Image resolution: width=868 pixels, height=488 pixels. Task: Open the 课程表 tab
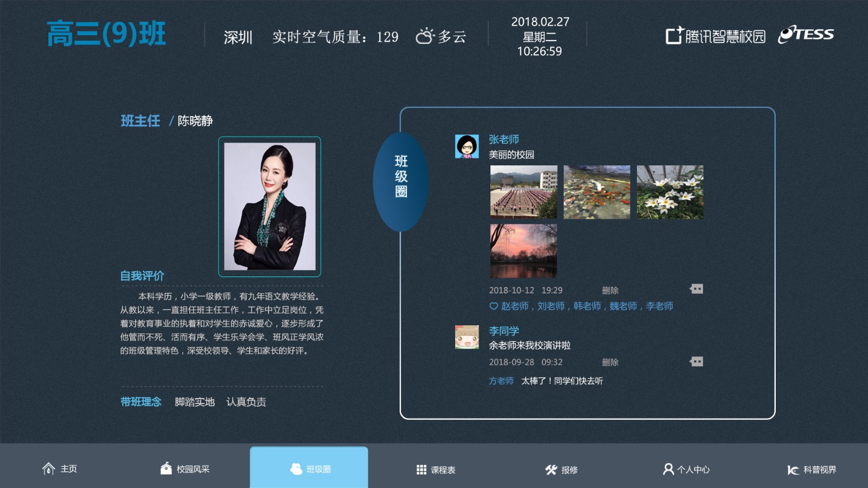click(436, 470)
